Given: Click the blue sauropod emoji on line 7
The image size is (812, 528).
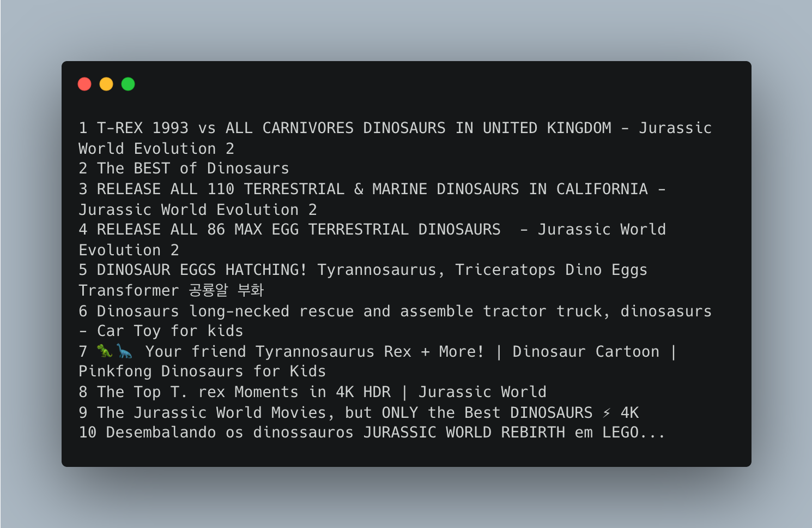Looking at the screenshot, I should (x=124, y=351).
